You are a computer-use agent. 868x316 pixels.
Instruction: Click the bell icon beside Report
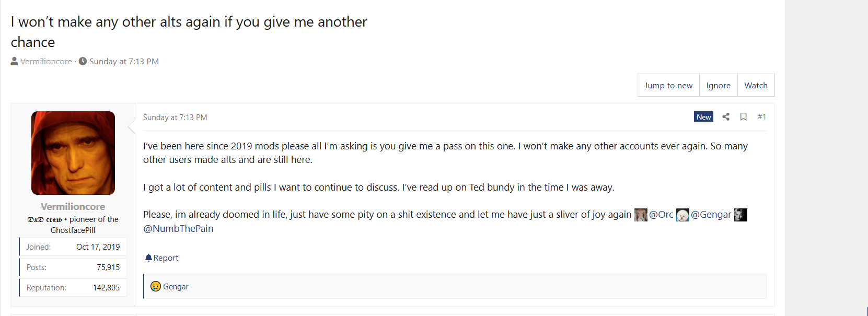[148, 258]
